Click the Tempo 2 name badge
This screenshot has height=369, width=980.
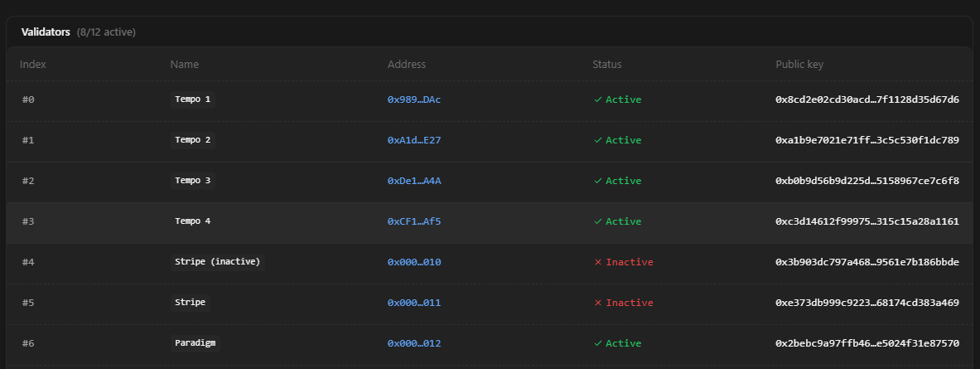point(192,140)
